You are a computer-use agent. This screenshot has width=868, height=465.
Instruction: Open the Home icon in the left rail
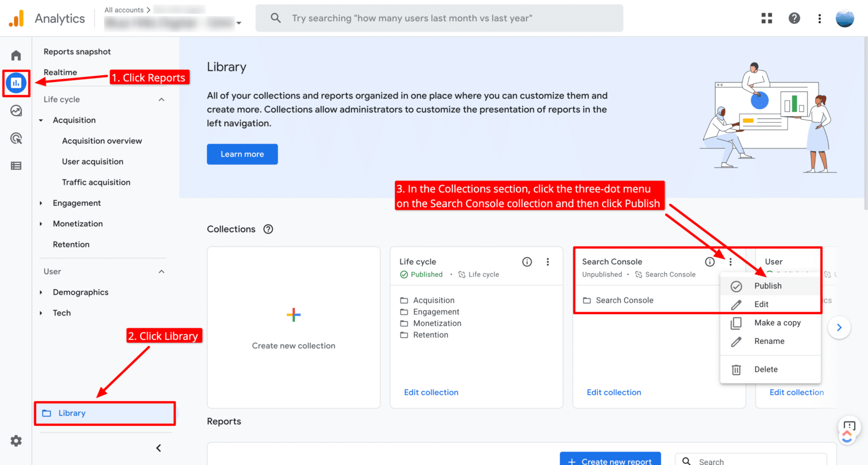(16, 55)
